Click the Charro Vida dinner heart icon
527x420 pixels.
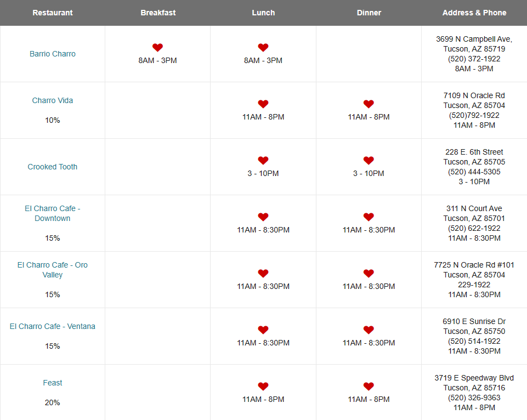coord(369,104)
